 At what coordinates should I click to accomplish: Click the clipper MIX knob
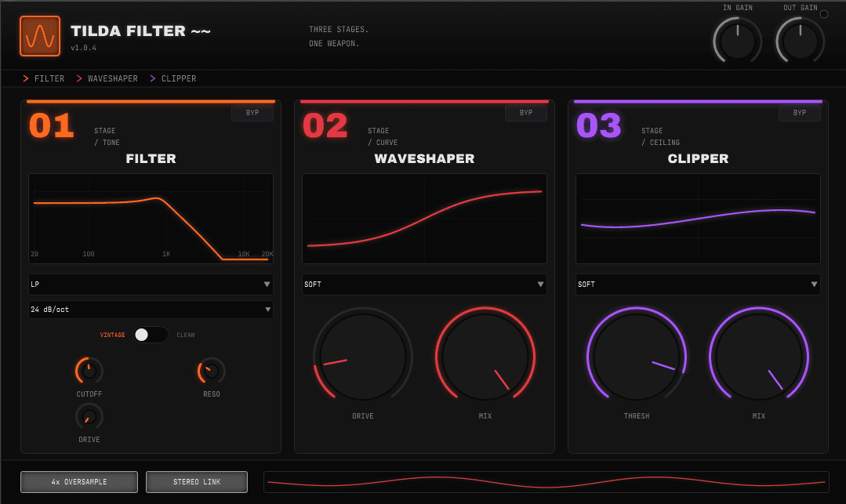click(759, 357)
